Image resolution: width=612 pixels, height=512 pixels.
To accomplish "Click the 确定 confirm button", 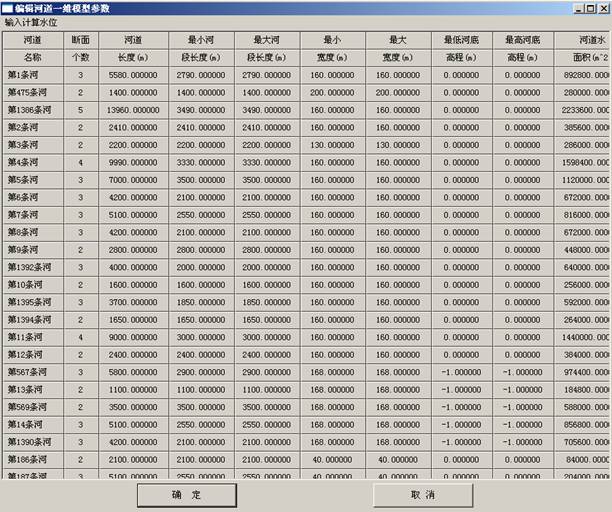I will click(x=186, y=495).
